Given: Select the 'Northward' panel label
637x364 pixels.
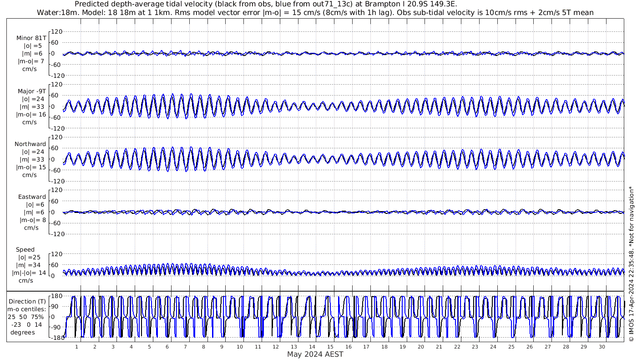Looking at the screenshot, I should click(x=30, y=144).
